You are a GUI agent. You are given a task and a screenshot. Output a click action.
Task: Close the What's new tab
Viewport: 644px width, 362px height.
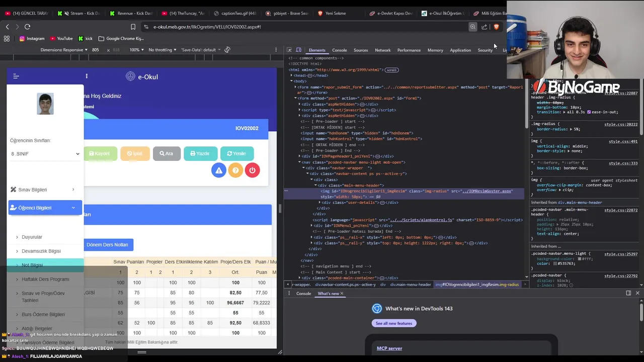click(x=342, y=294)
